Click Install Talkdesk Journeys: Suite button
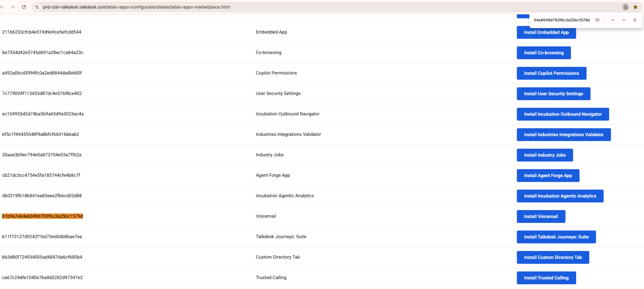 (556, 237)
